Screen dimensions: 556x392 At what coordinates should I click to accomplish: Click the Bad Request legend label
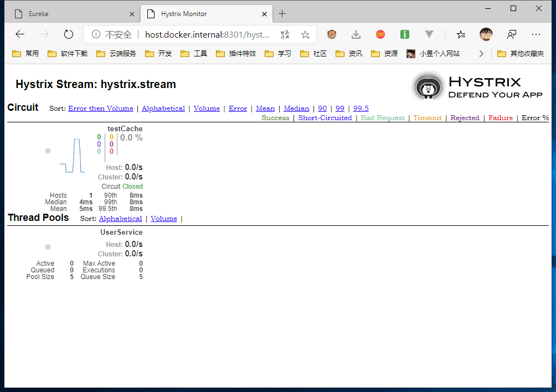click(383, 118)
